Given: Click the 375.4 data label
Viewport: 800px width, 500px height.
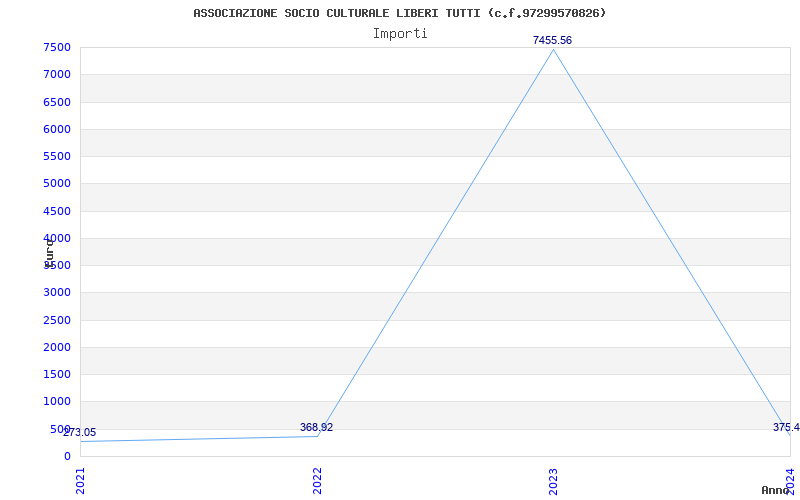Looking at the screenshot, I should (786, 427).
